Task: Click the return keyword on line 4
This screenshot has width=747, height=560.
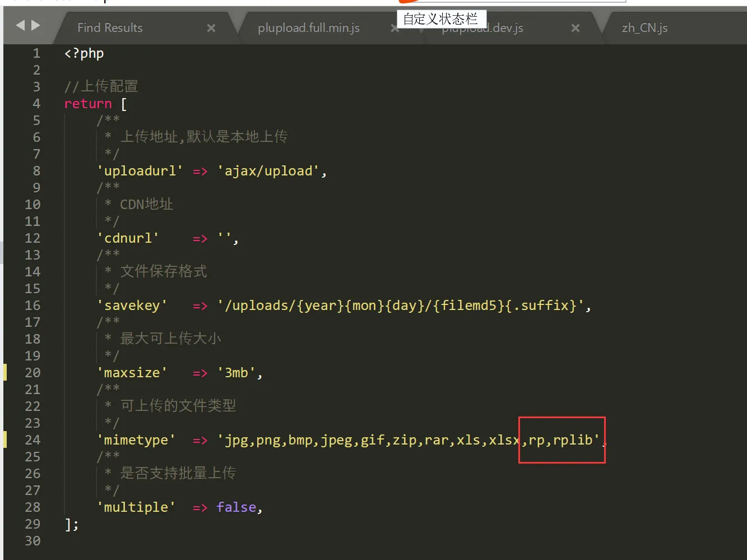Action: click(88, 104)
